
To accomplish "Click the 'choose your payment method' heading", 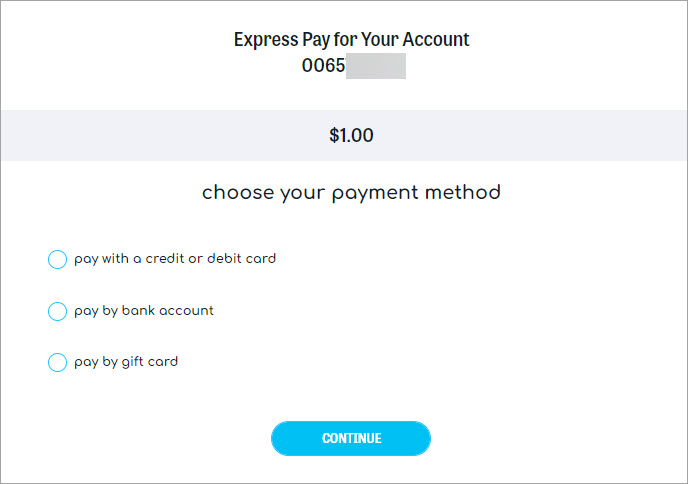I will pos(351,192).
